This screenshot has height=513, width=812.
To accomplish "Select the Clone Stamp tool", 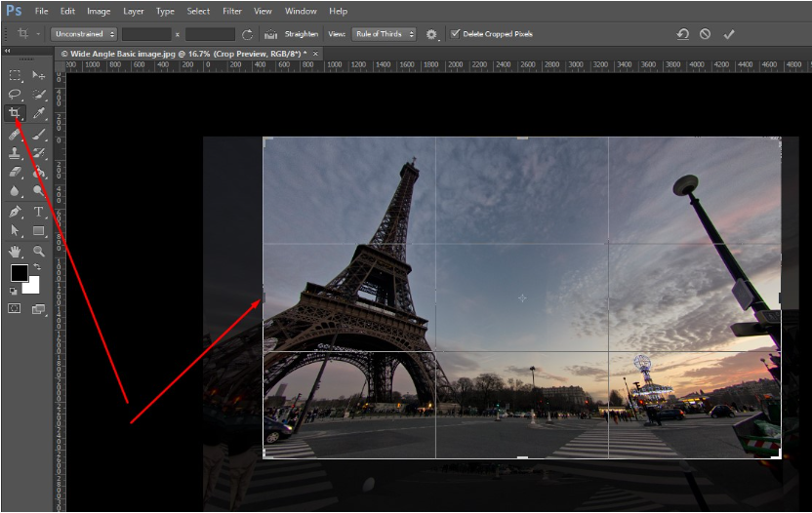I will coord(15,153).
